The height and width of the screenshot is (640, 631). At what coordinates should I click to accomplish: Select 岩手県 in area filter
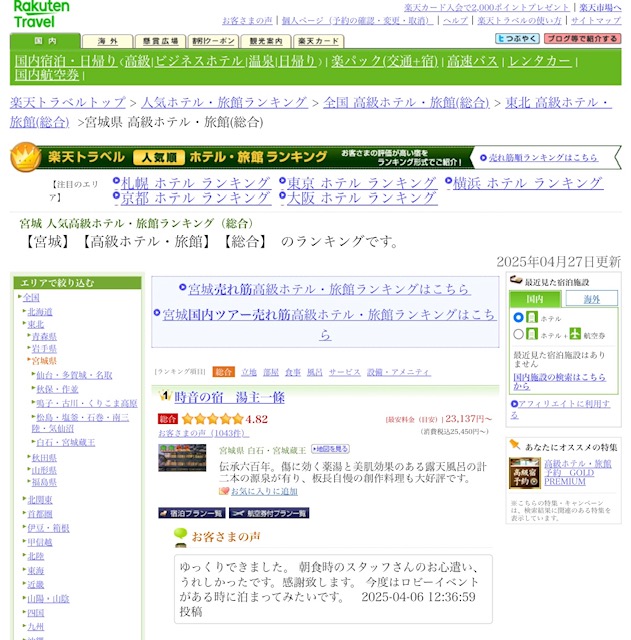[44, 349]
